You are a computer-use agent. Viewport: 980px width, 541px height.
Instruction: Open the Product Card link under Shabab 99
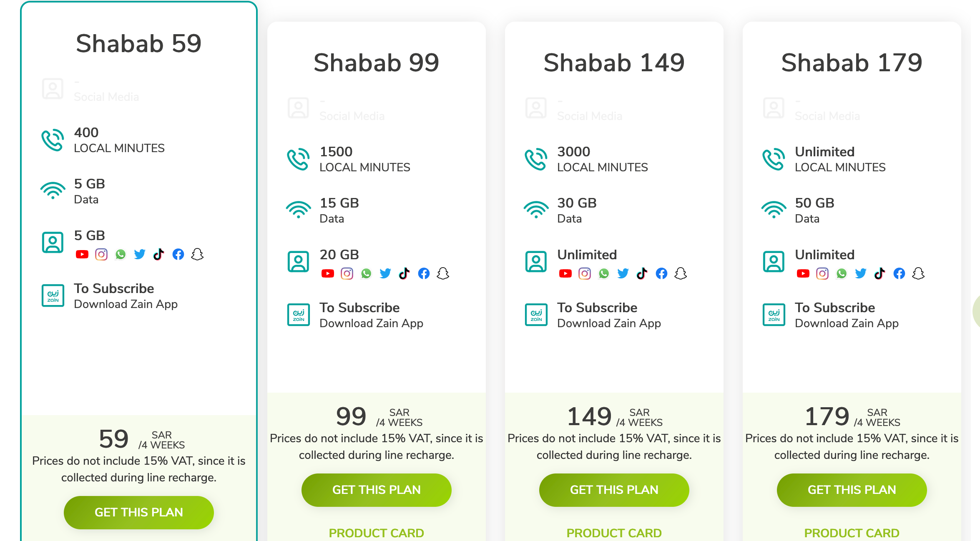pos(377,533)
